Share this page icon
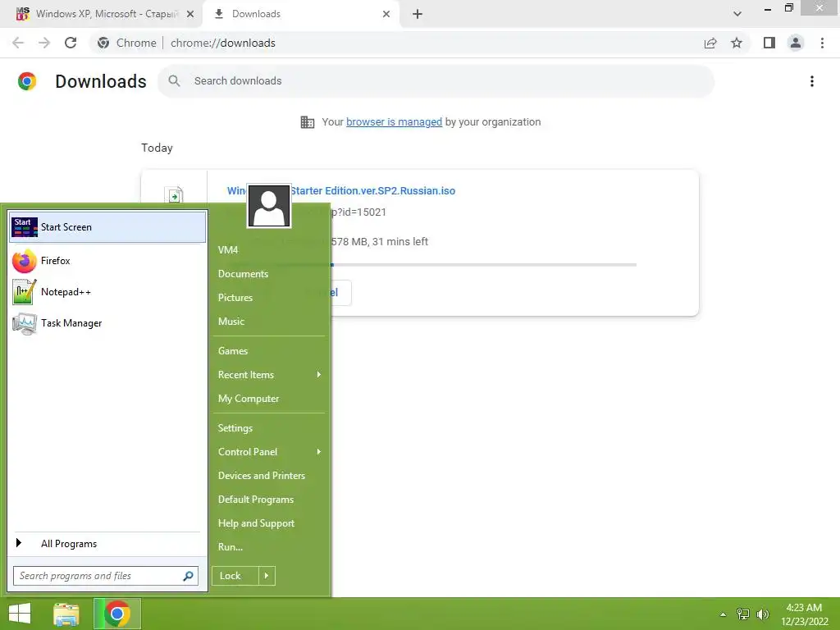The height and width of the screenshot is (630, 840). coord(710,43)
